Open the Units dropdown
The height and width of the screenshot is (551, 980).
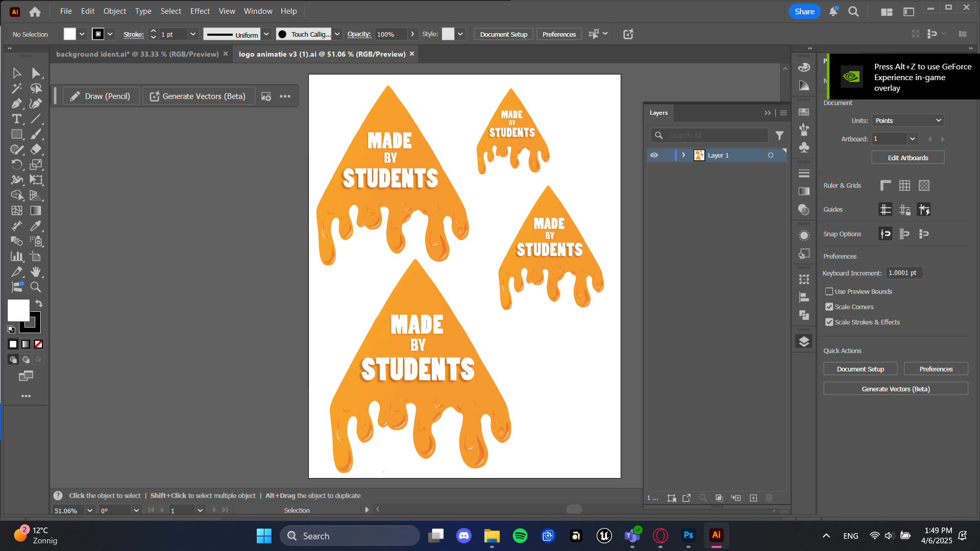[908, 120]
